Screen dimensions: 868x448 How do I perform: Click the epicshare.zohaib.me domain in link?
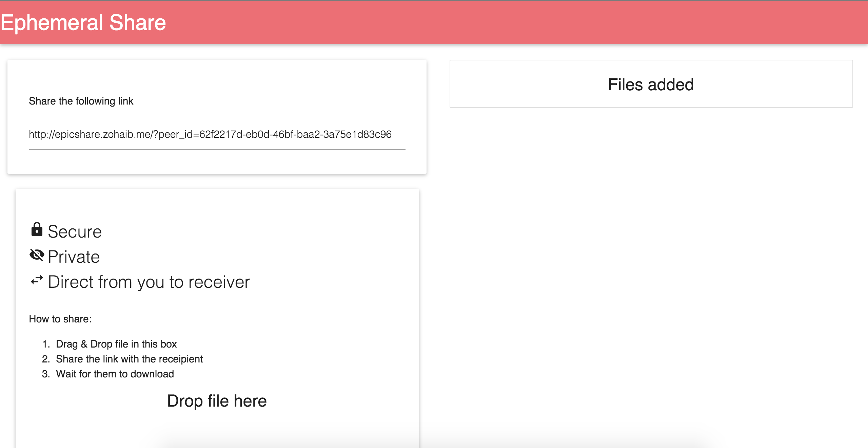(103, 135)
